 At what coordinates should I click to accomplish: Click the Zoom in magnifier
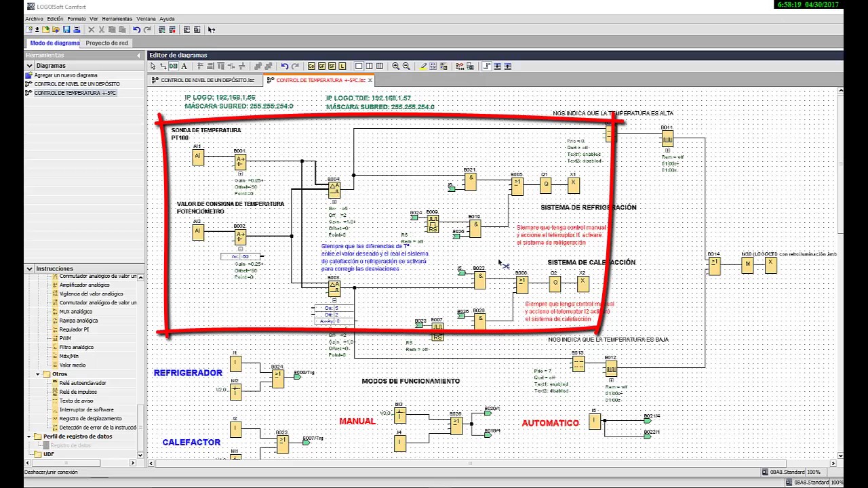coord(395,66)
